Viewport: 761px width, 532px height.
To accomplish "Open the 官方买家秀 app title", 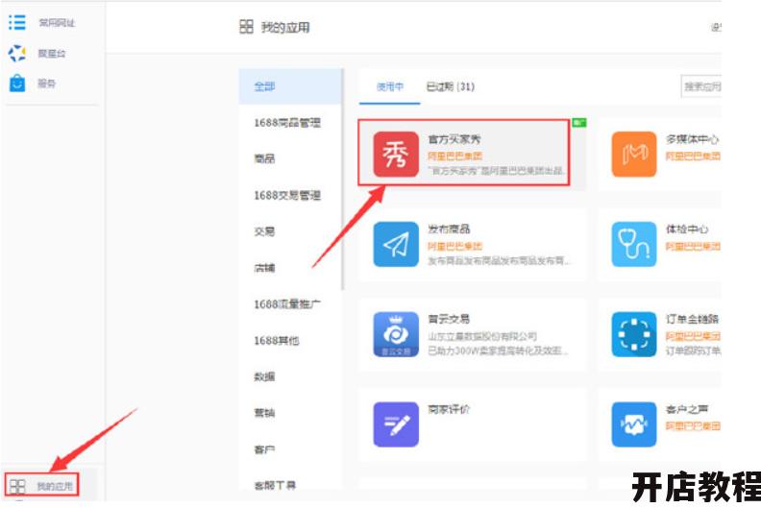I will coord(454,139).
